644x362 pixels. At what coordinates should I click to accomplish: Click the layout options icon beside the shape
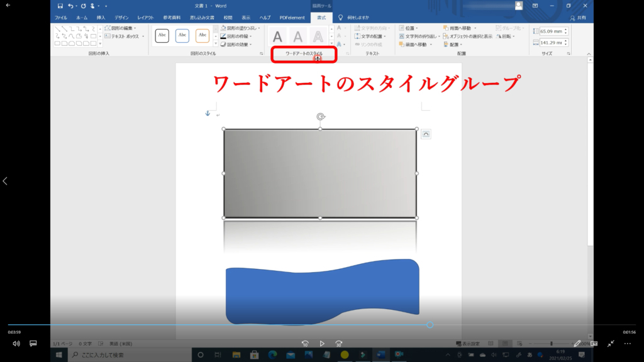[x=426, y=134]
